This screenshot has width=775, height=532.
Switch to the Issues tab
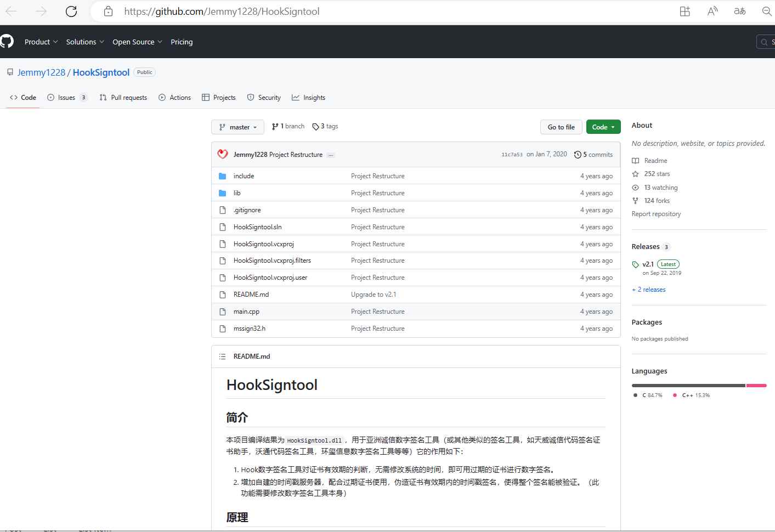click(x=67, y=98)
